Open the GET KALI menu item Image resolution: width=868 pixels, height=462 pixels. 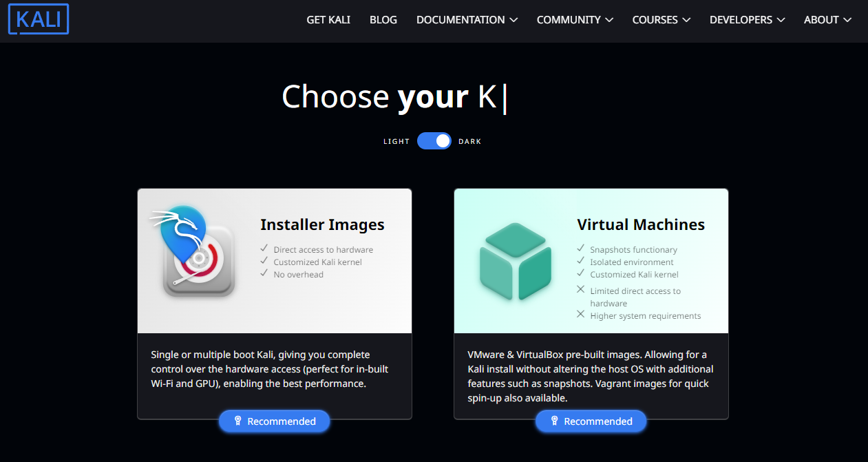click(328, 20)
